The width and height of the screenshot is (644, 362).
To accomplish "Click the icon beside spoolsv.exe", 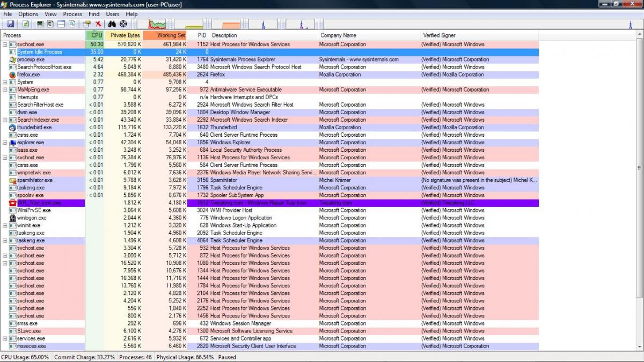I will tap(13, 195).
